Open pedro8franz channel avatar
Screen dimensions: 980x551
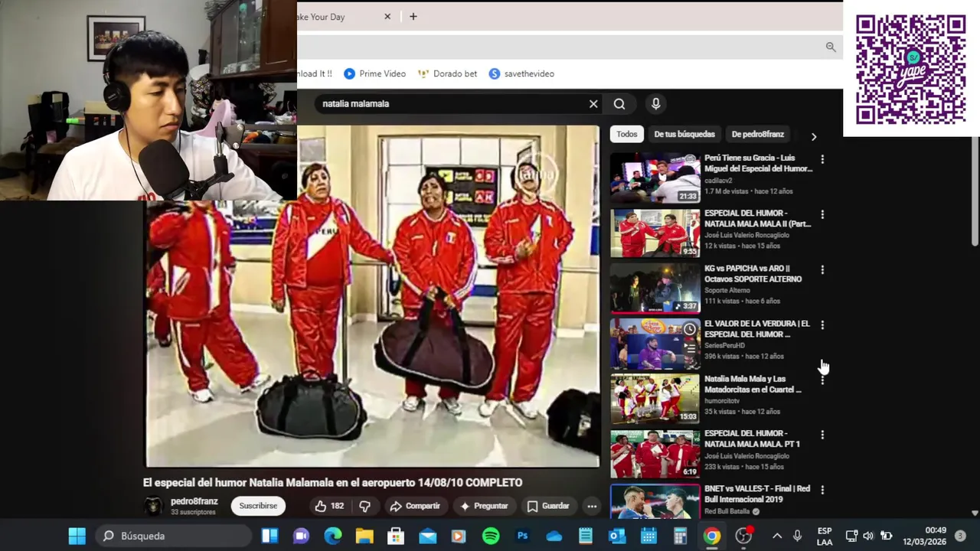coord(154,506)
